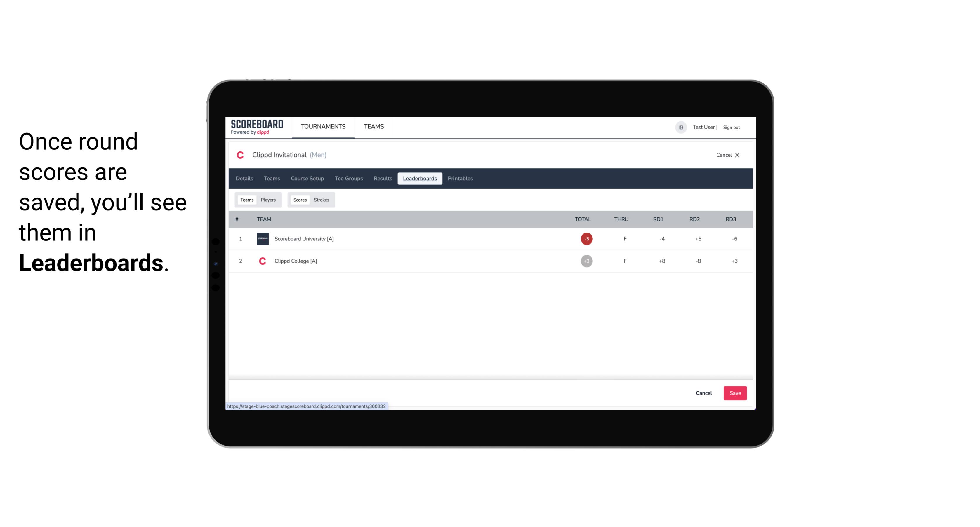The width and height of the screenshot is (980, 527).
Task: Click the Cancel button
Action: [x=703, y=393]
